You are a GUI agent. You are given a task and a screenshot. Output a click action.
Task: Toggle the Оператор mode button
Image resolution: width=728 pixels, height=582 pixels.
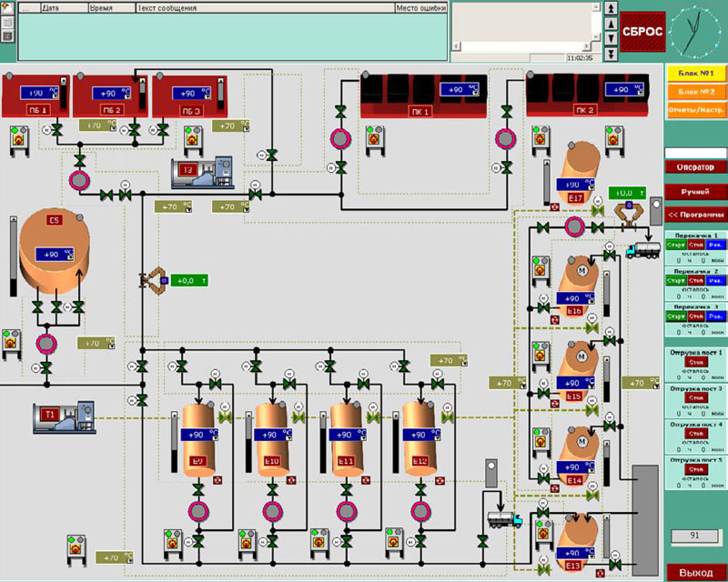[695, 167]
